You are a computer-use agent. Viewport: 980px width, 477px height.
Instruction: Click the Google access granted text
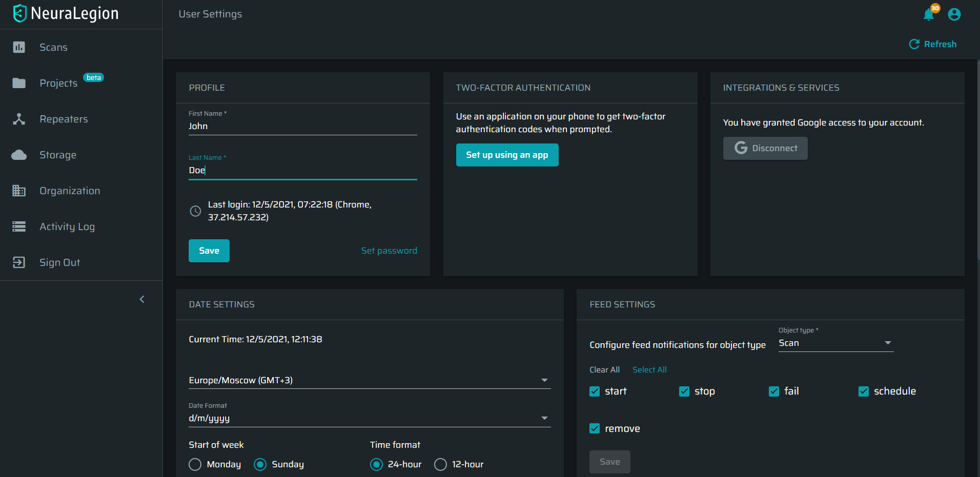pyautogui.click(x=824, y=122)
